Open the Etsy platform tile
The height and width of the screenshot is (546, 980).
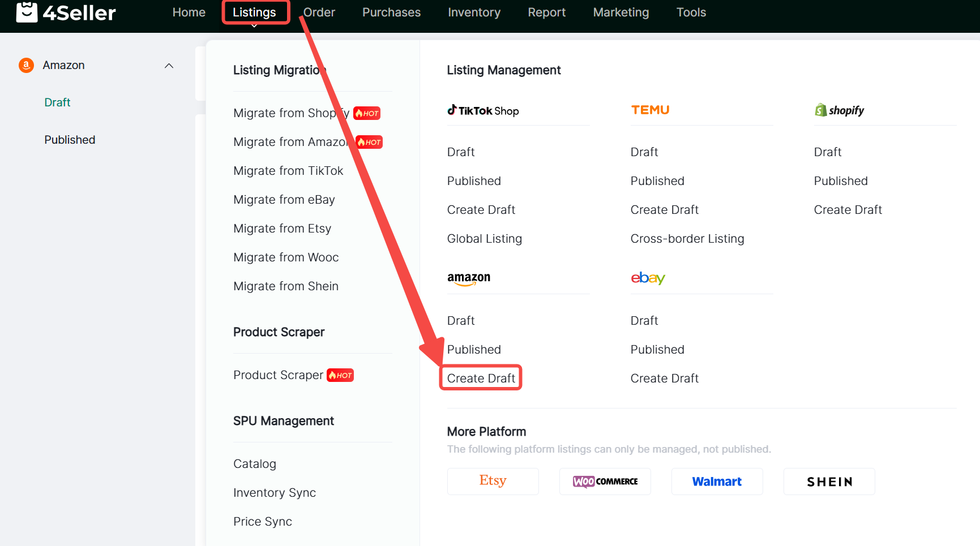click(x=493, y=481)
